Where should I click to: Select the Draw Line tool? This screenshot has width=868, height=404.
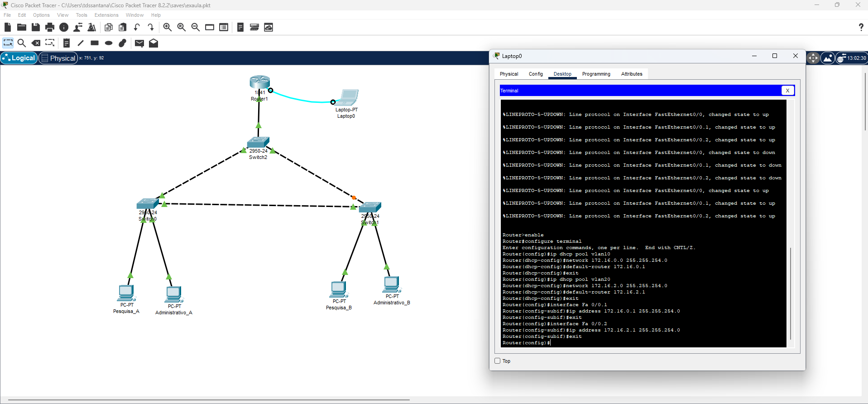[81, 43]
